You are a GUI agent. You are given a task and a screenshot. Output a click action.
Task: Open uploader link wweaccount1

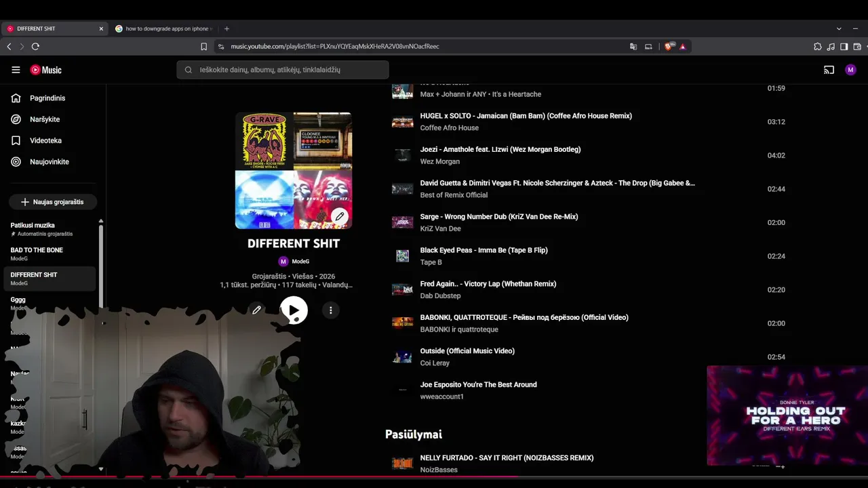pos(442,396)
